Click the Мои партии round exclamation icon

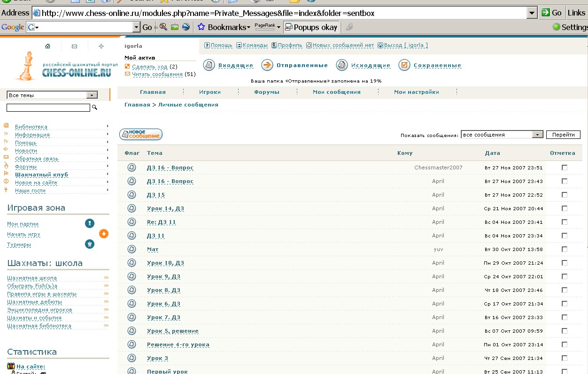tap(90, 223)
